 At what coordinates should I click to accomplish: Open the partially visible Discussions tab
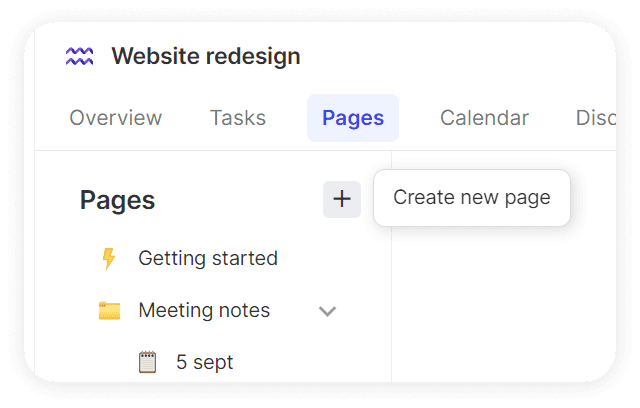coord(595,118)
